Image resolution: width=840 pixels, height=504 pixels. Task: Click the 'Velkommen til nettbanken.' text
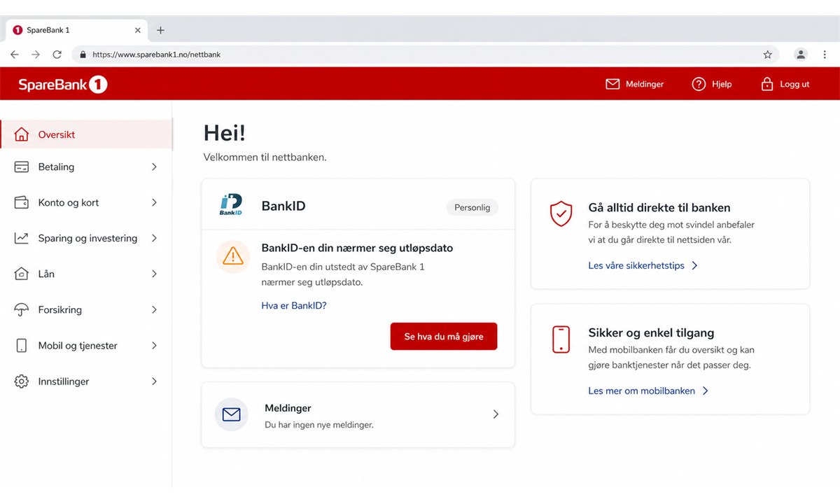tap(265, 157)
